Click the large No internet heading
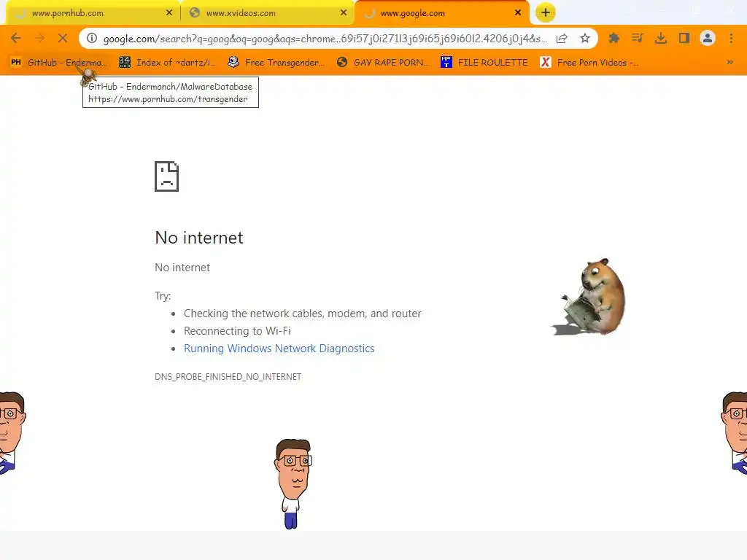The image size is (747, 560). click(199, 238)
